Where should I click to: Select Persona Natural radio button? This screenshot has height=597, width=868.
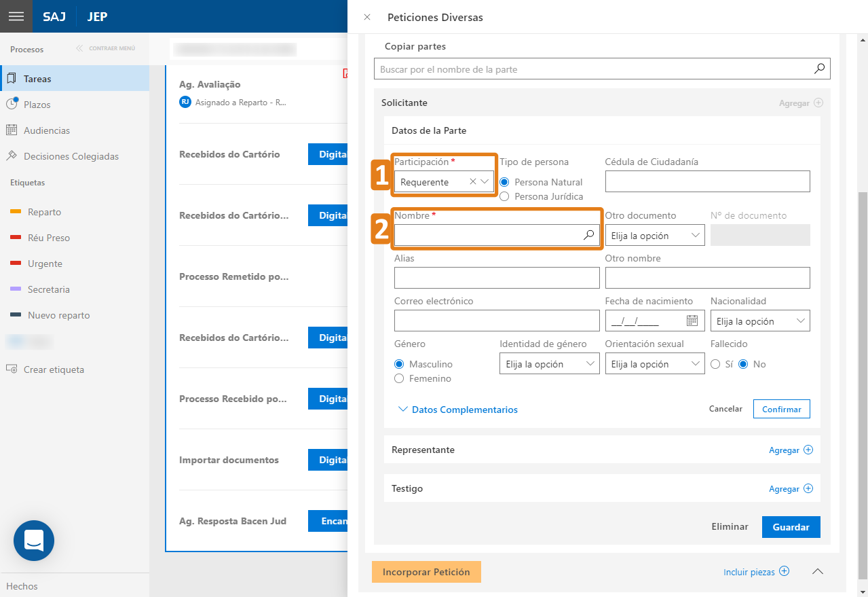[x=504, y=182]
